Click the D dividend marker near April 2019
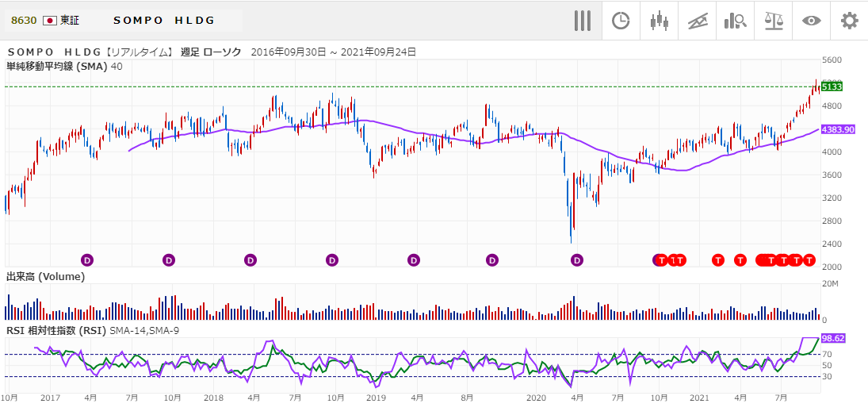 414,259
